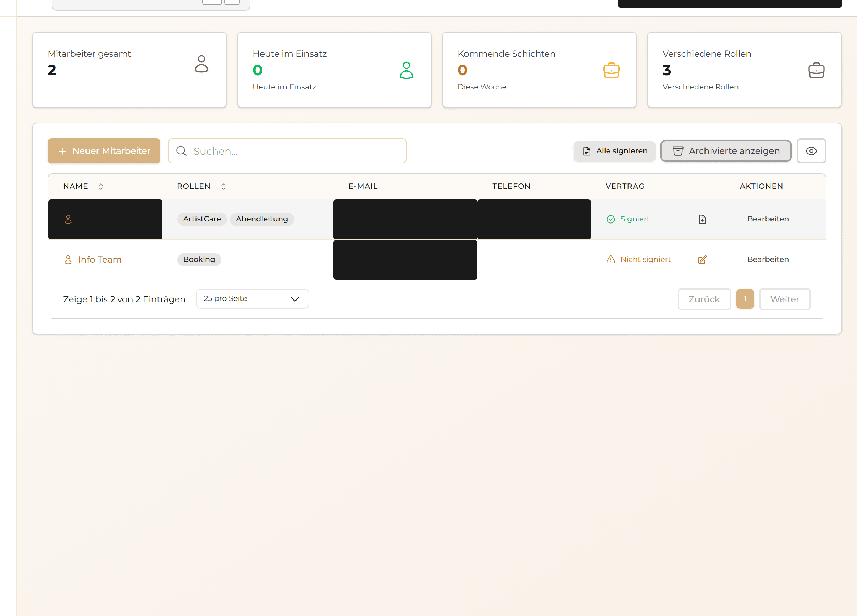This screenshot has width=857, height=616.
Task: Click the Neuer Mitarbeiter button
Action: coord(104,151)
